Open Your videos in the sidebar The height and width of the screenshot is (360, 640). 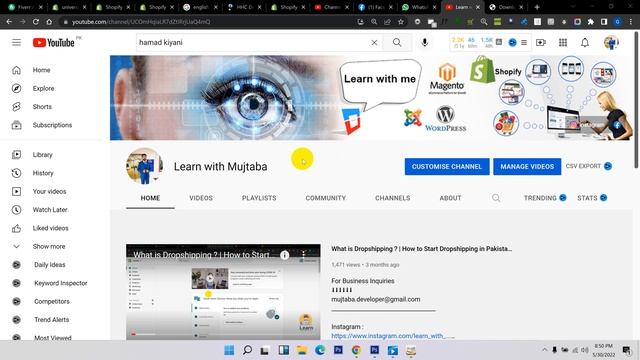tap(49, 191)
